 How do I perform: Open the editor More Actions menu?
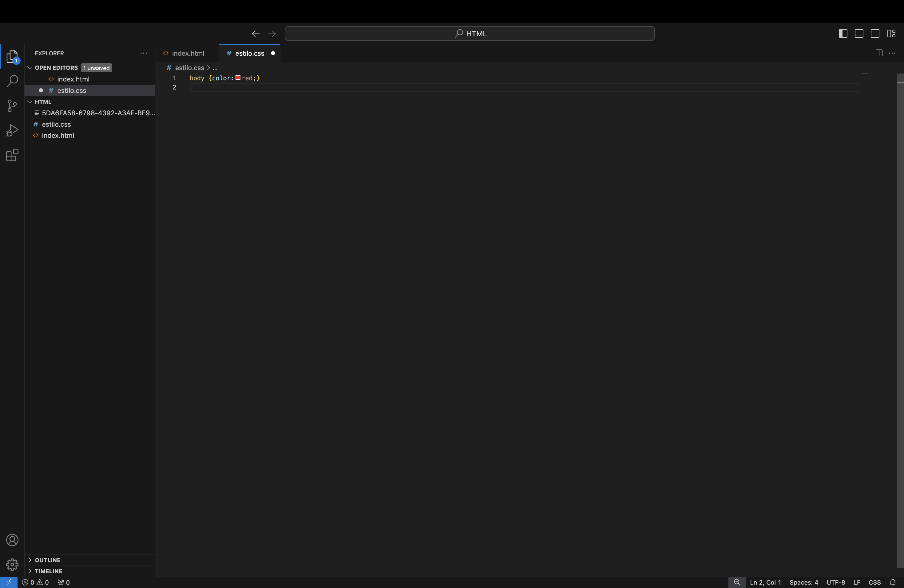(892, 53)
